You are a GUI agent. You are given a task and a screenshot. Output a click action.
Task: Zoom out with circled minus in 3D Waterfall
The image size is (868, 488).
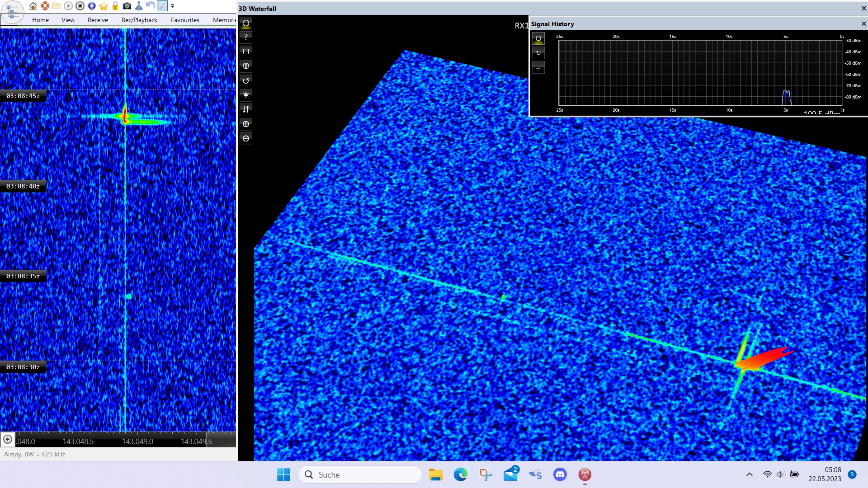pyautogui.click(x=246, y=138)
